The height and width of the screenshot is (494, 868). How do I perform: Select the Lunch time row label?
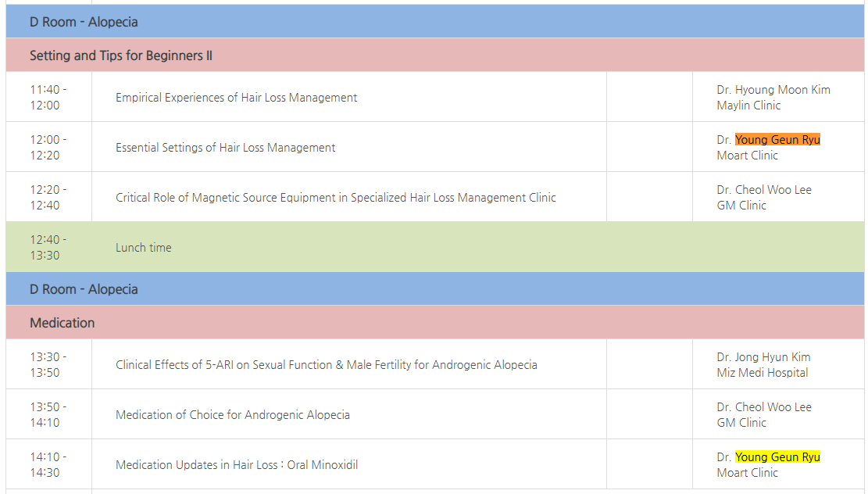[143, 248]
